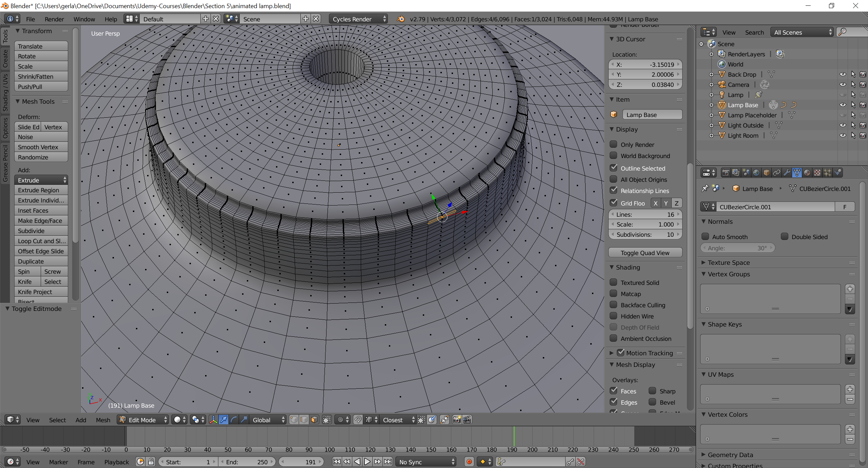Select the Rotate manipulator arc icon
868x468 pixels.
[234, 420]
